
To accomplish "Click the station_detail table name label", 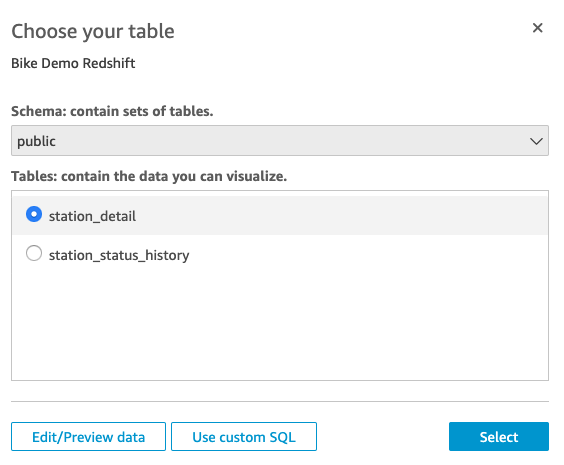I will click(x=92, y=216).
